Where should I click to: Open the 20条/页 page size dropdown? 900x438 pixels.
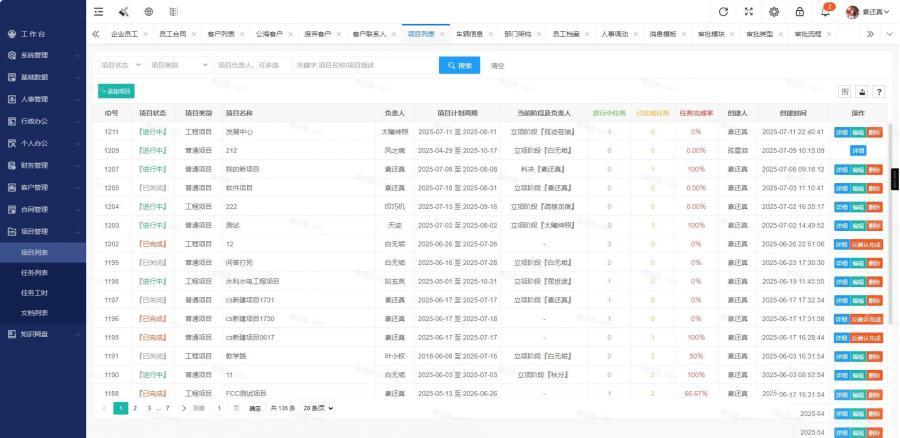(318, 408)
